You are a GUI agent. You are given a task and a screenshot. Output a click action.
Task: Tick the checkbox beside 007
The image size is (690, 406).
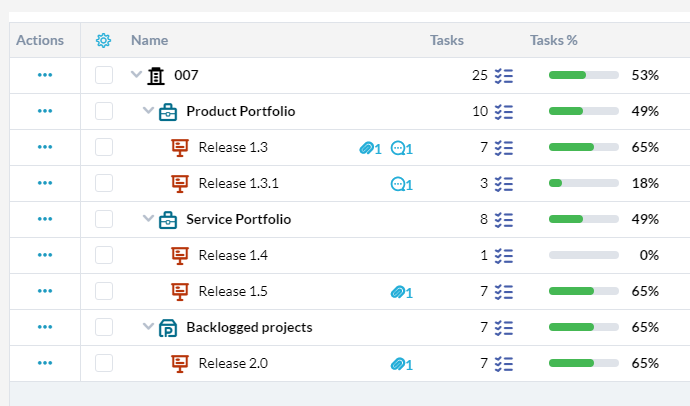pyautogui.click(x=104, y=75)
